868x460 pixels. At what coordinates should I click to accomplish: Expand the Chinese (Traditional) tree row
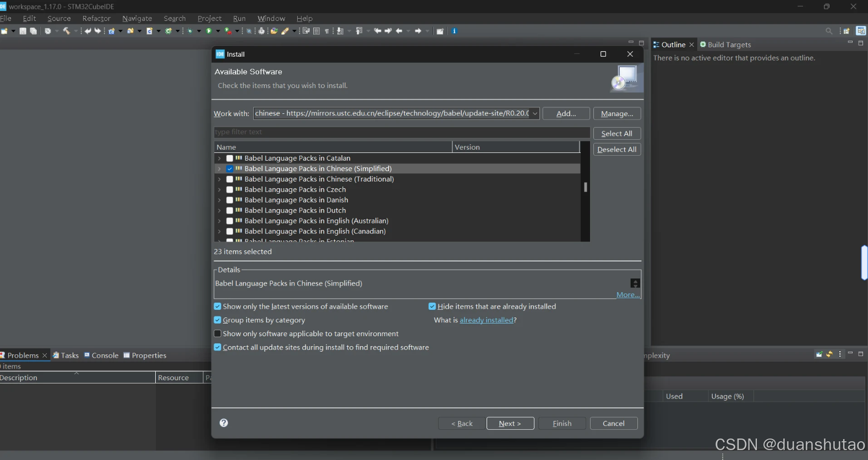[219, 179]
